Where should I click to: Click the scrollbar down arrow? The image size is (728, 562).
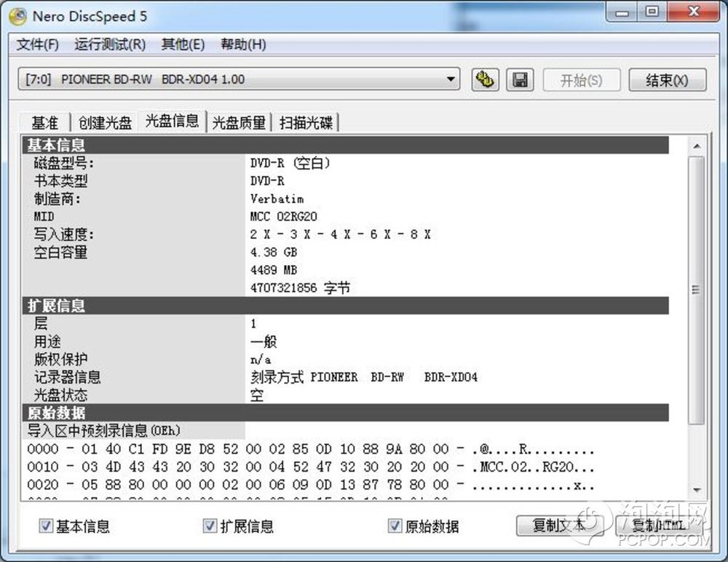tap(697, 490)
